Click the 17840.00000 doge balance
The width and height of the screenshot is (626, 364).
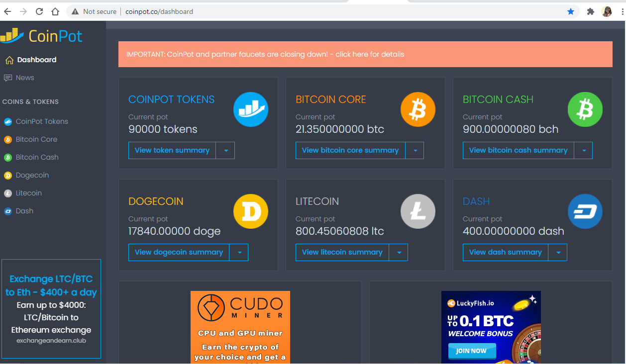[175, 231]
